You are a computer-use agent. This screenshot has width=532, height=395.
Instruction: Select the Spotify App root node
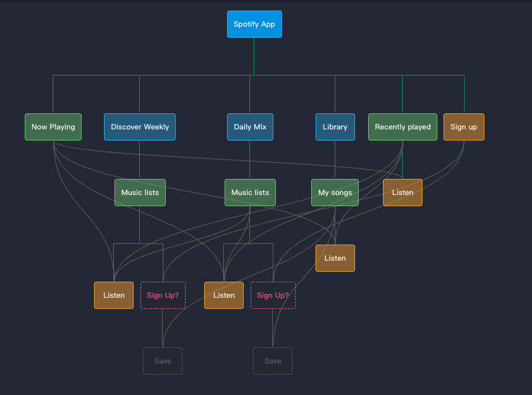tap(254, 24)
